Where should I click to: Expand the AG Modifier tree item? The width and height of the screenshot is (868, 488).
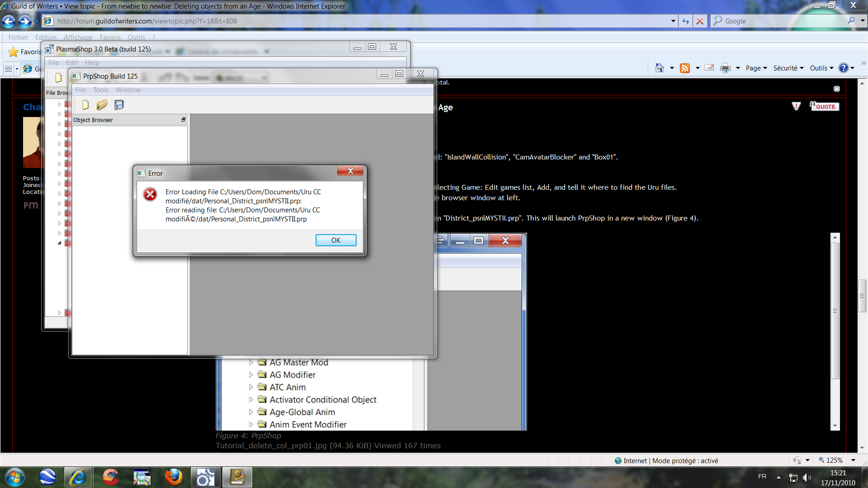251,375
